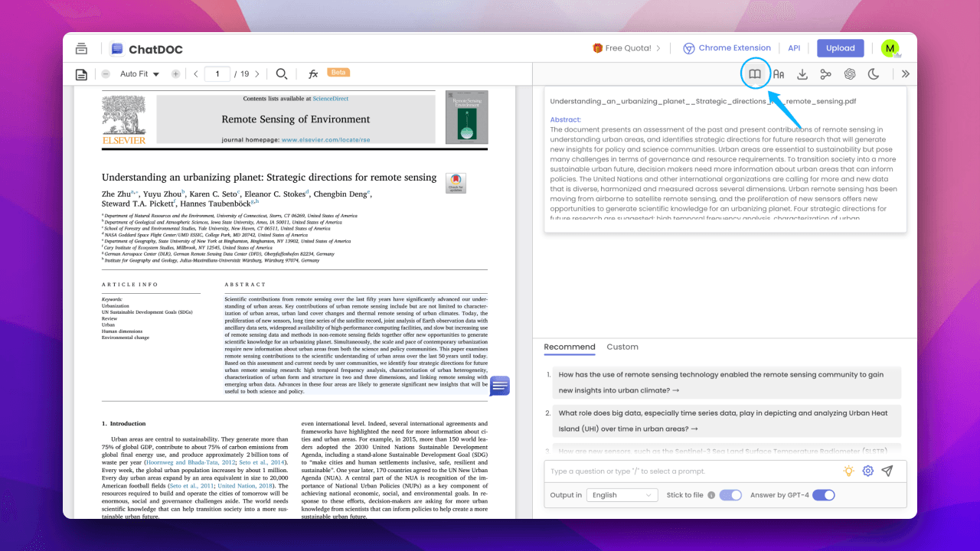Share the chat via share icon
This screenshot has width=980, height=551.
[825, 74]
